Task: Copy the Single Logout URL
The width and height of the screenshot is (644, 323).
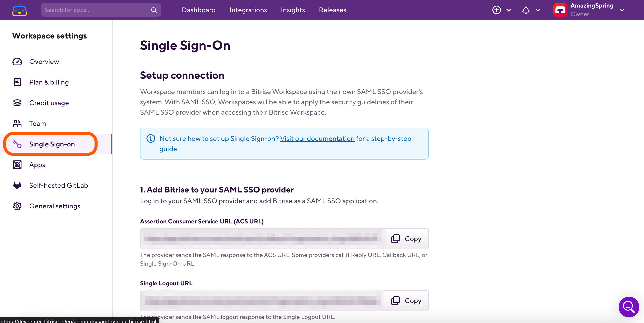Action: tap(406, 300)
